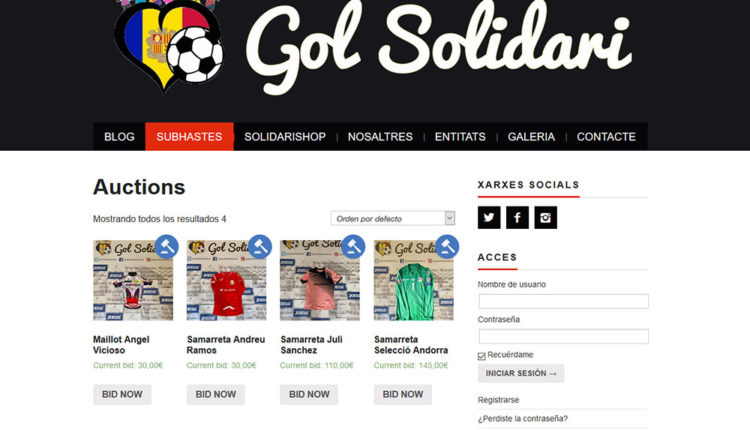
Task: Click auction gavel badge on Samarreta Selecció Andorra
Action: point(447,247)
